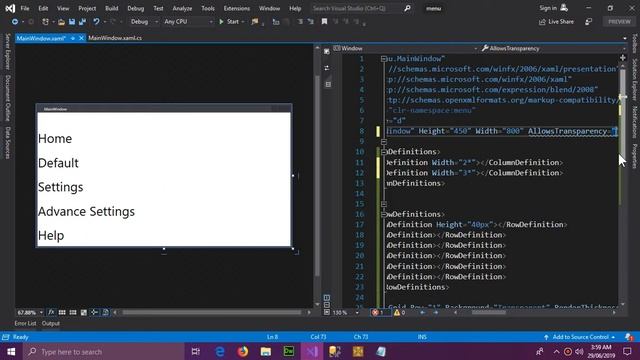Open the Analyze menu
This screenshot has width=640, height=360.
click(x=182, y=8)
